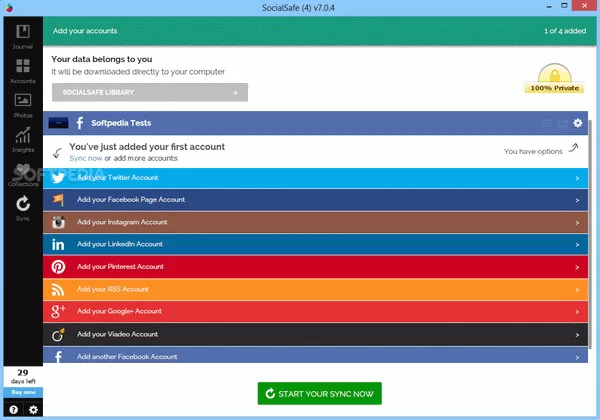Image resolution: width=600 pixels, height=420 pixels.
Task: Expand the Viadeo Account row chevron
Action: click(577, 335)
